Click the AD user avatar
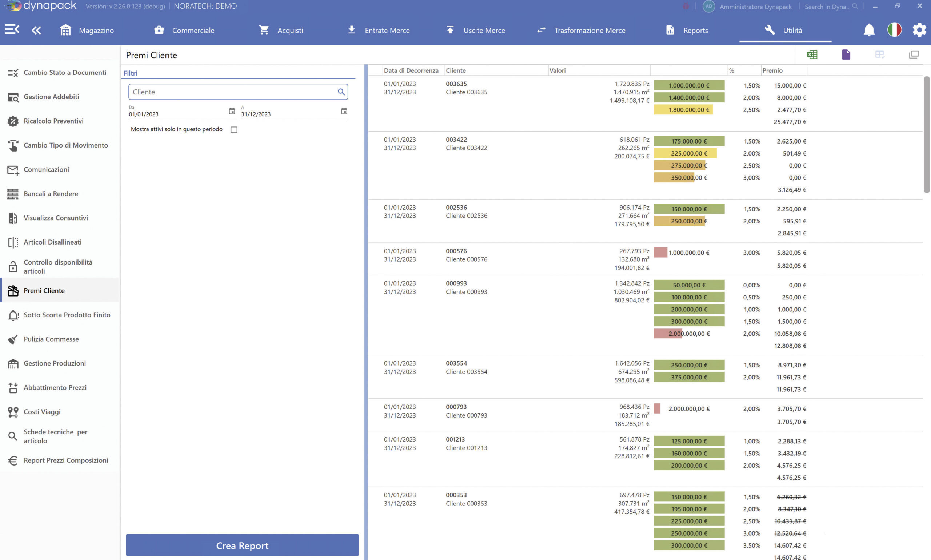Image resolution: width=931 pixels, height=560 pixels. tap(709, 7)
